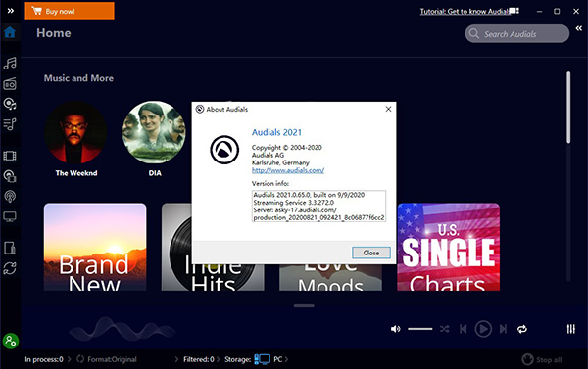Open the green account settings icon
The width and height of the screenshot is (588, 369).
coord(11,341)
